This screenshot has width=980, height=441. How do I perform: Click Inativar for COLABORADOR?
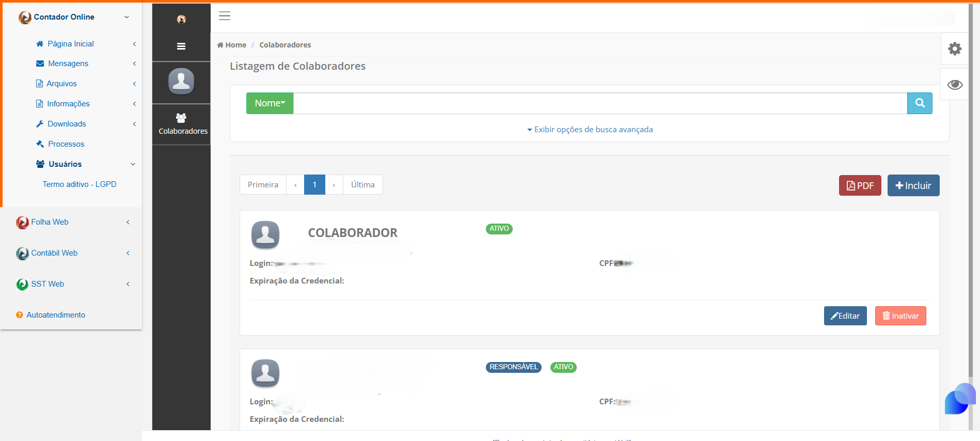pyautogui.click(x=900, y=316)
